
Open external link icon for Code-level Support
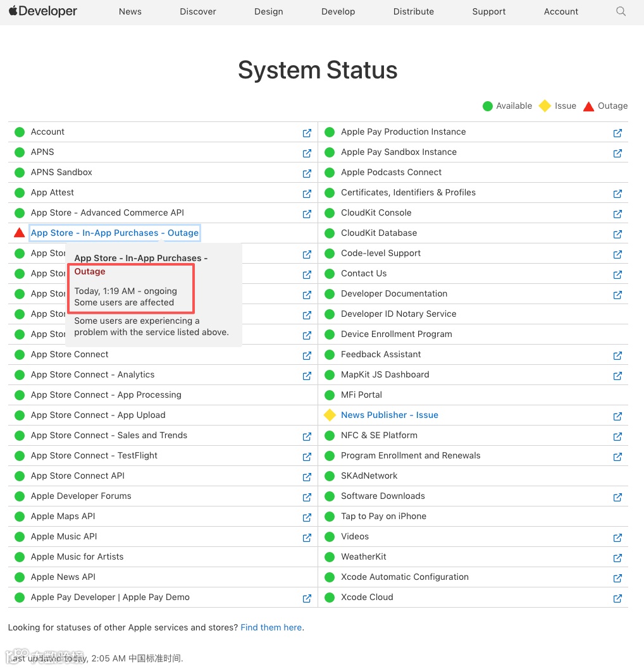coord(617,254)
